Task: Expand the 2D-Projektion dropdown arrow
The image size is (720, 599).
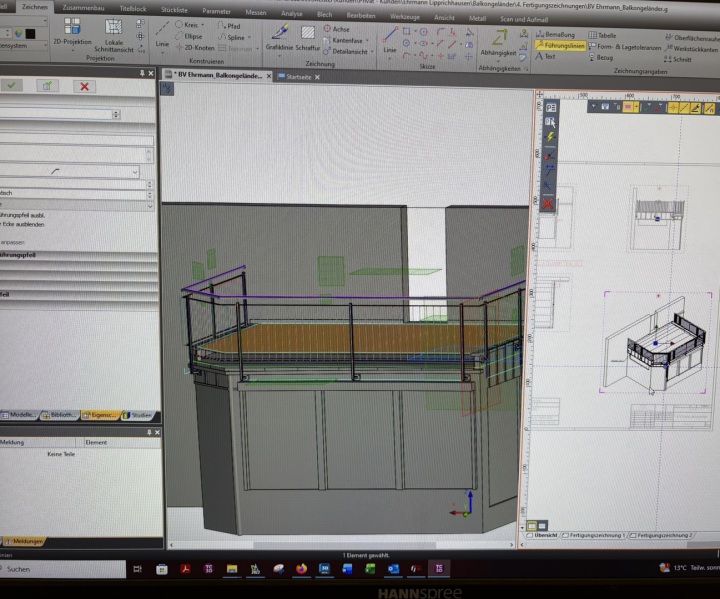Action: [x=73, y=49]
